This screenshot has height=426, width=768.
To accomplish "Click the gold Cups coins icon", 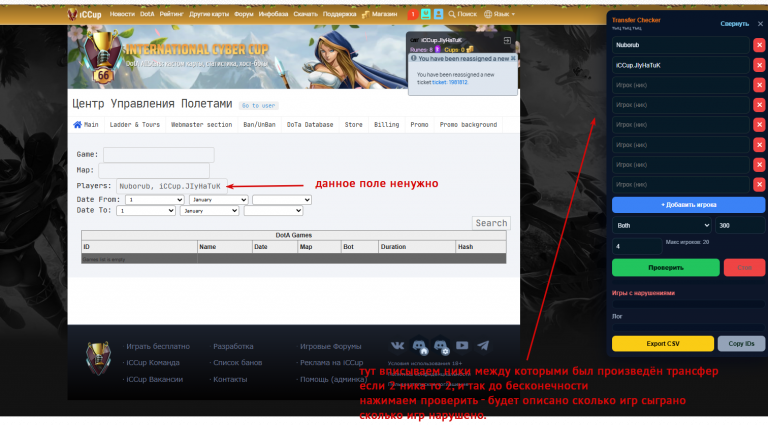I will coord(470,49).
